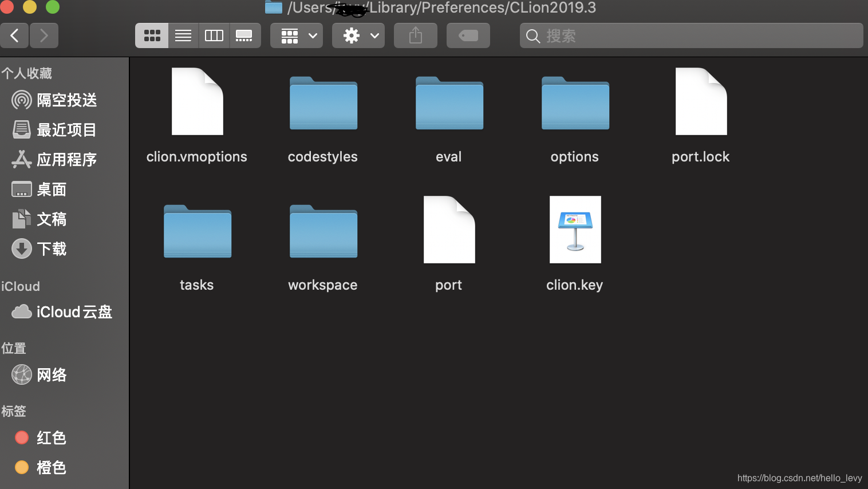This screenshot has width=868, height=489.
Task: Select the clion.vmoptions file icon
Action: pos(198,101)
